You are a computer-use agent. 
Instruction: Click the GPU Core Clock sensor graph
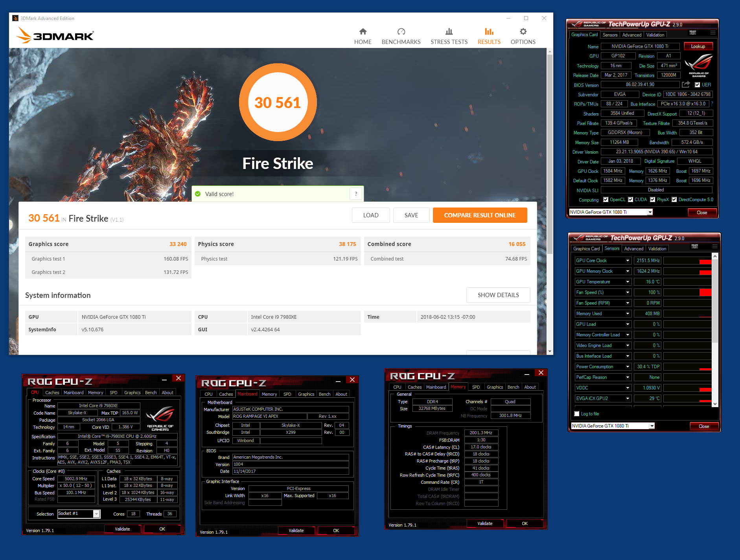tap(687, 261)
